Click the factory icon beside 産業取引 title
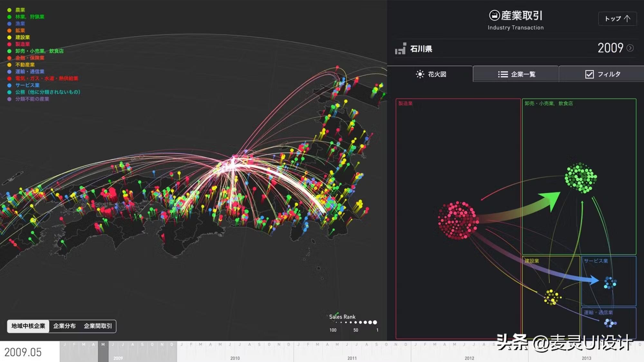Screen dimensions: 644x362 pos(494,15)
